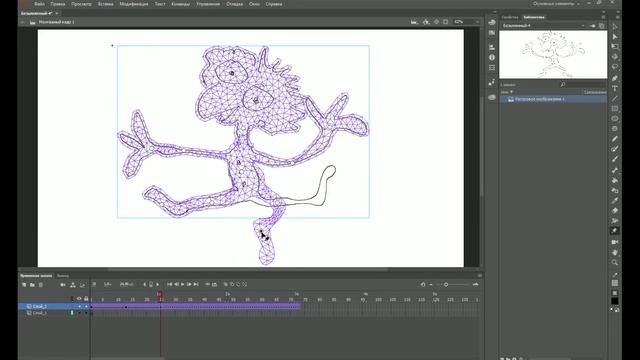Image resolution: width=640 pixels, height=360 pixels.
Task: Toggle the lock-all-layers padlock header
Action: pyautogui.click(x=86, y=299)
